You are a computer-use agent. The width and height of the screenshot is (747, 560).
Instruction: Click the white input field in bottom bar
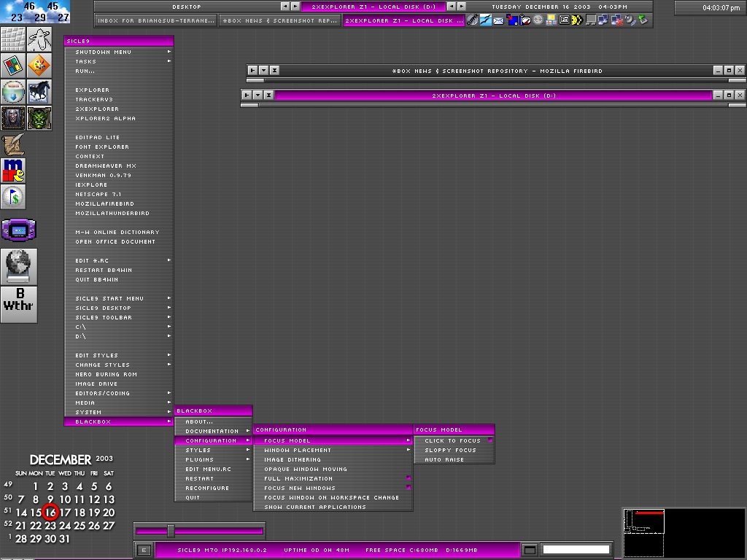[576, 550]
